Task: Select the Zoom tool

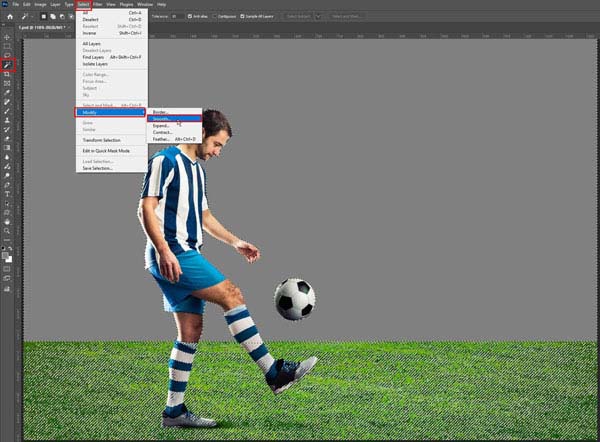Action: point(7,231)
